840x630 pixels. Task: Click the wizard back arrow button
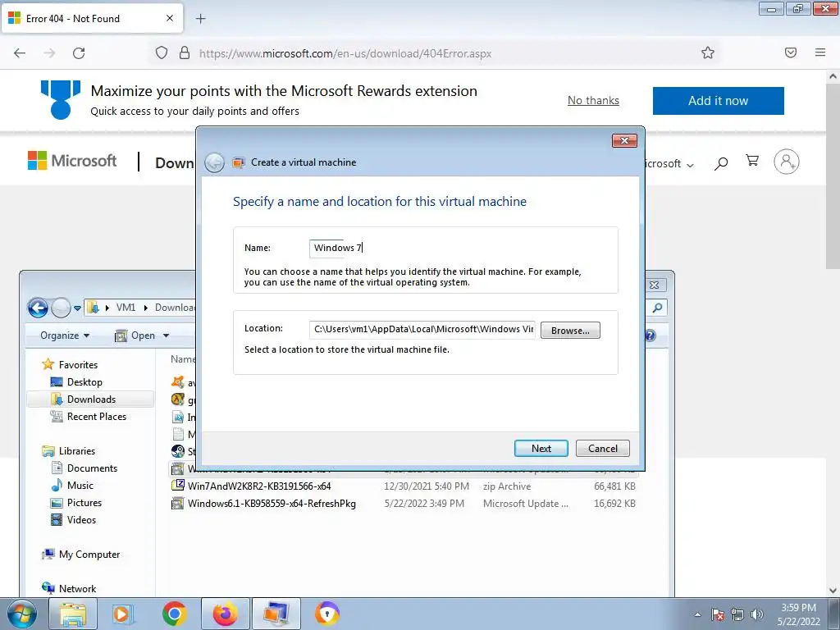[x=214, y=163]
